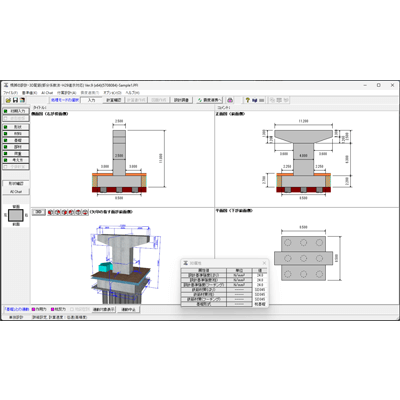Click the third red view-direction icon
The image size is (400, 400).
64,212
